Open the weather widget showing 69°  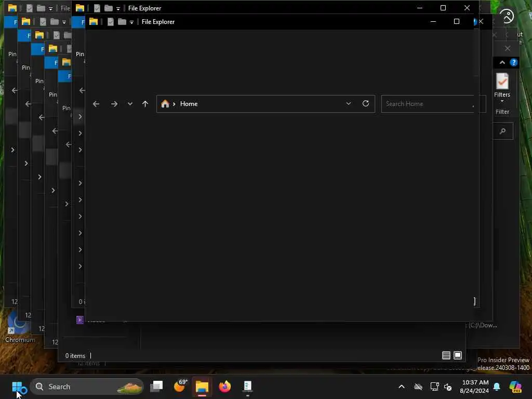[x=180, y=386]
